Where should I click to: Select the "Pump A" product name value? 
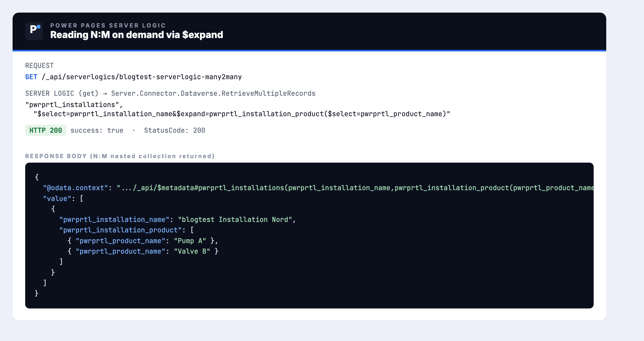click(x=190, y=241)
